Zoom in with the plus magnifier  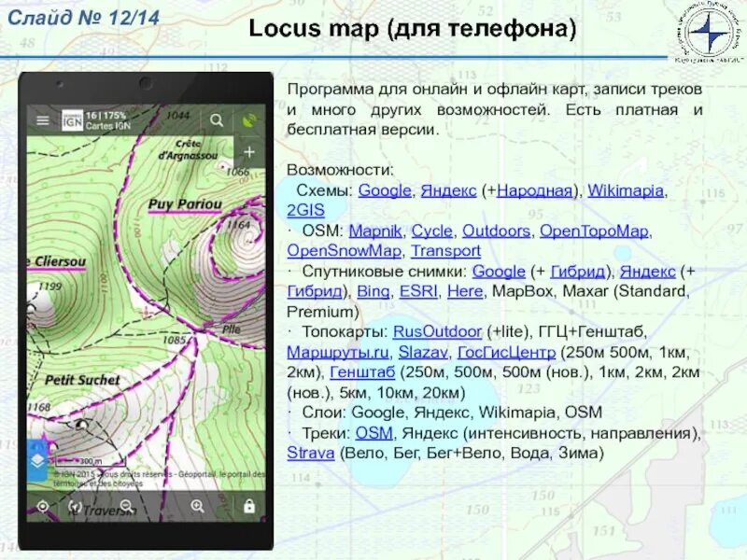point(197,506)
